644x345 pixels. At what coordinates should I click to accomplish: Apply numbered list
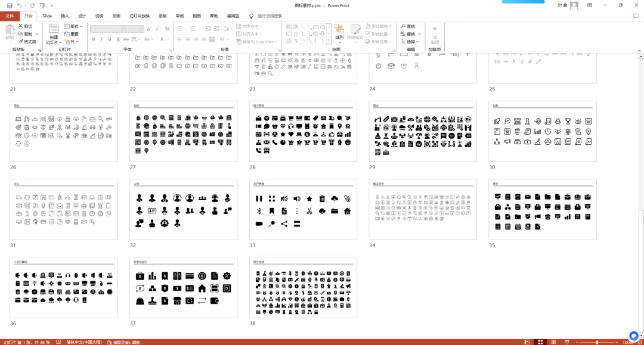(x=191, y=29)
